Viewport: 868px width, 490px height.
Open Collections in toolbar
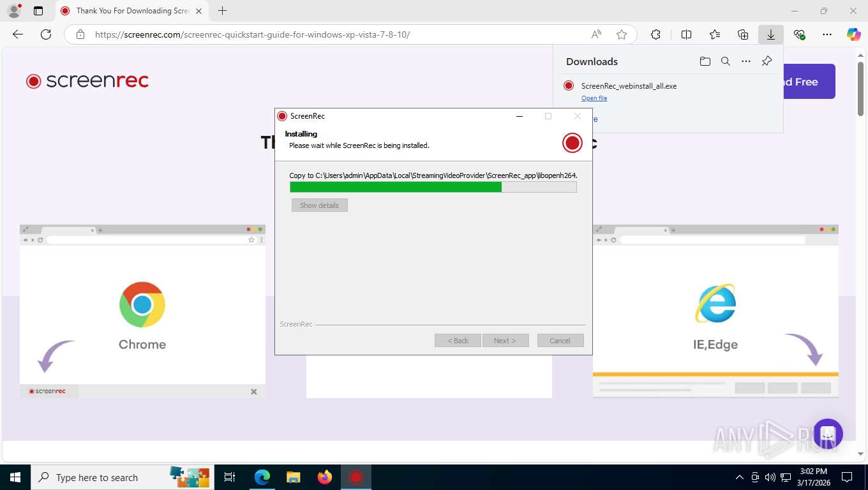[x=743, y=34]
